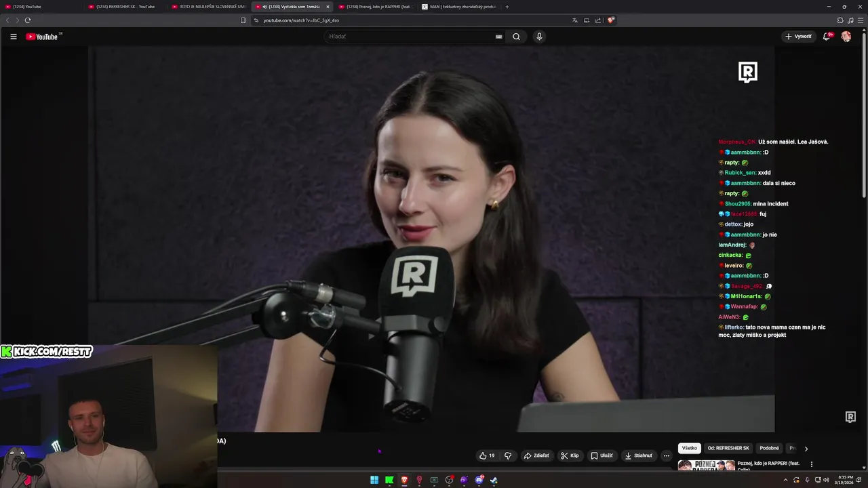
Task: Save the video with Uložiť
Action: click(601, 455)
